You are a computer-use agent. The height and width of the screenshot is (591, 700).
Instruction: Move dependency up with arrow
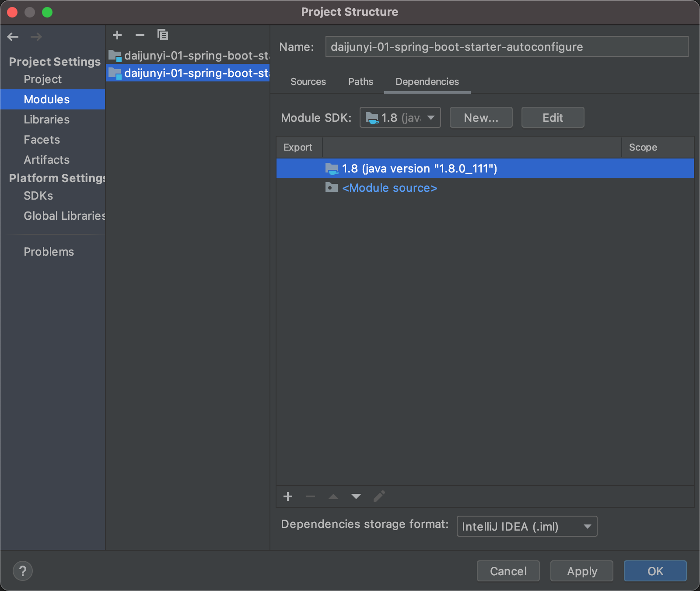(333, 496)
